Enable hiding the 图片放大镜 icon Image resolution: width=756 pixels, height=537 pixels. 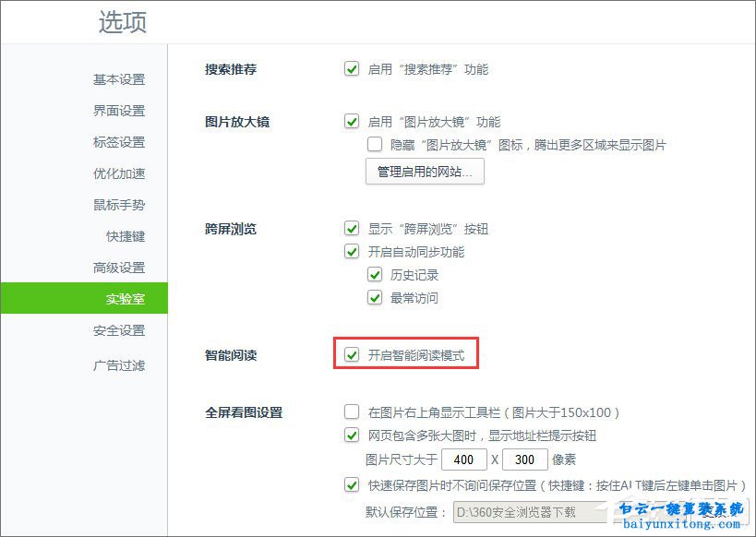375,145
